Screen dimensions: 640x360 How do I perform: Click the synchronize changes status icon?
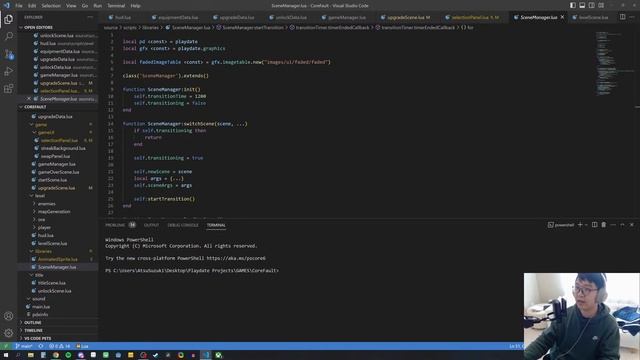[x=41, y=346]
